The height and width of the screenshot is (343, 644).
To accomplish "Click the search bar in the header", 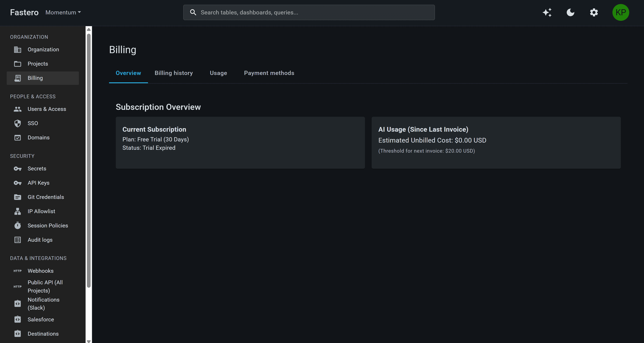I will [x=309, y=12].
